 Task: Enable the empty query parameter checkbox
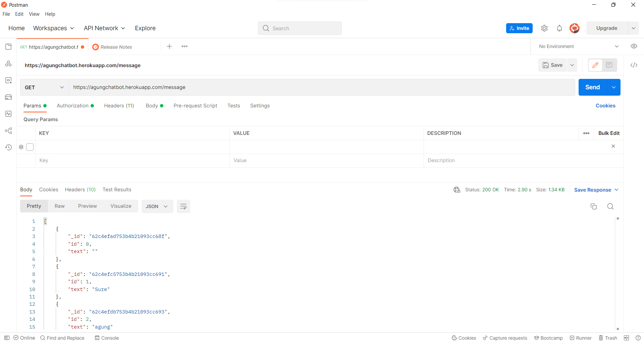point(30,147)
